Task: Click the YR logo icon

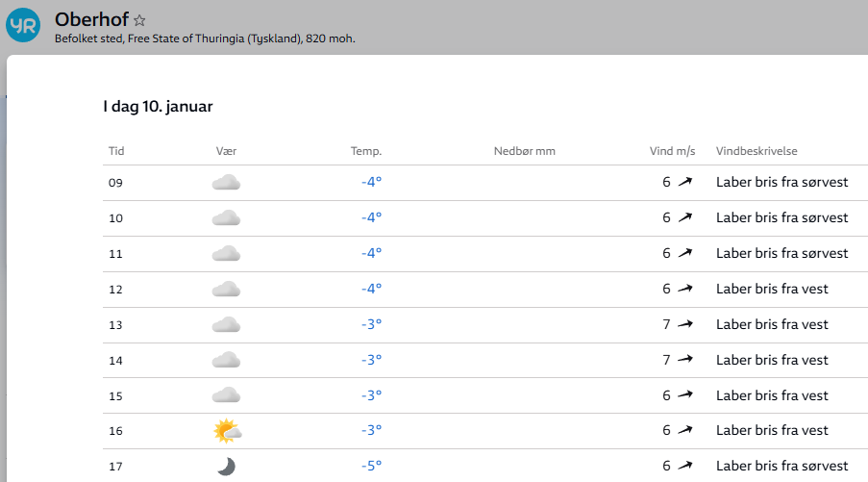Action: point(23,26)
